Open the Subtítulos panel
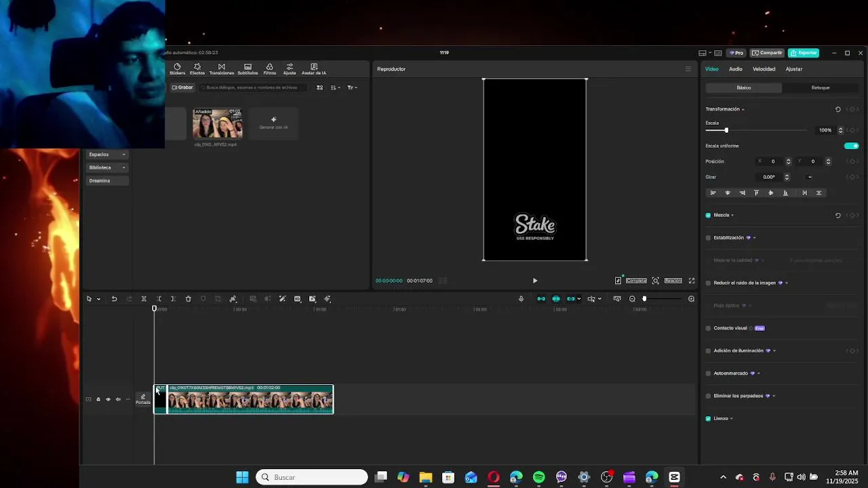 (248, 69)
